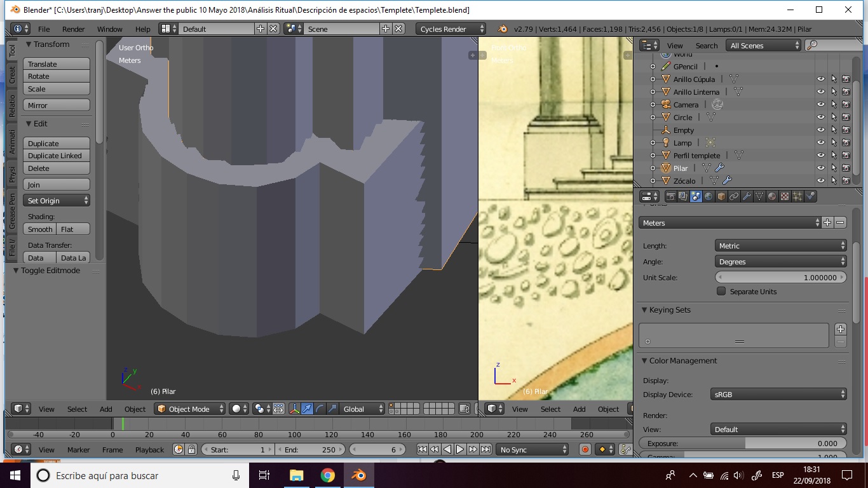Open the Particles properties tab icon

click(x=797, y=196)
